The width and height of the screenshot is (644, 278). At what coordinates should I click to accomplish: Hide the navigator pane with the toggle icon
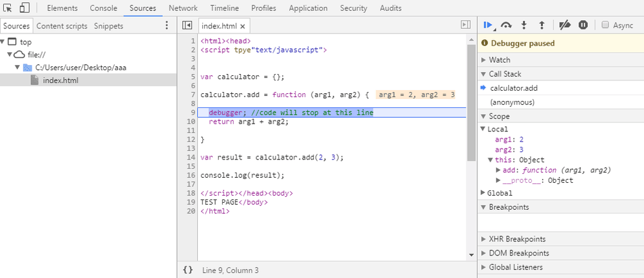click(x=187, y=26)
